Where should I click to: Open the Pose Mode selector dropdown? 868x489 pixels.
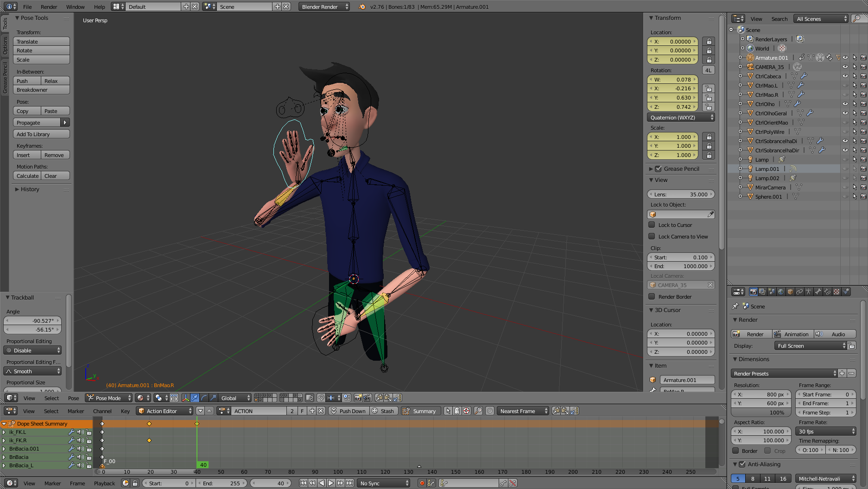tap(109, 398)
